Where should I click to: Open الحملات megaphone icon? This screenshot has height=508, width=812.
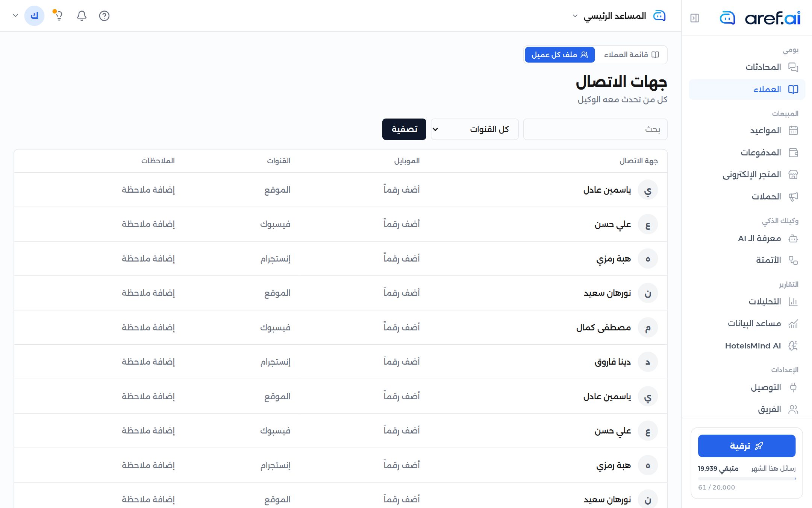pos(793,197)
